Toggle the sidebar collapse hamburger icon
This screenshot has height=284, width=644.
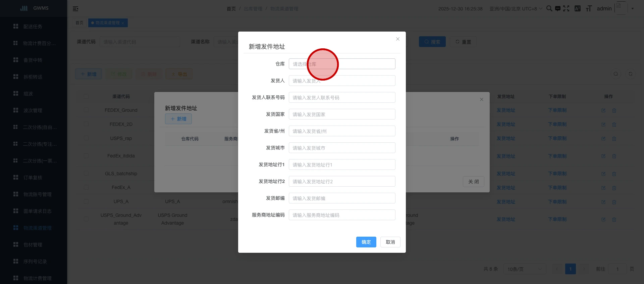tap(75, 9)
